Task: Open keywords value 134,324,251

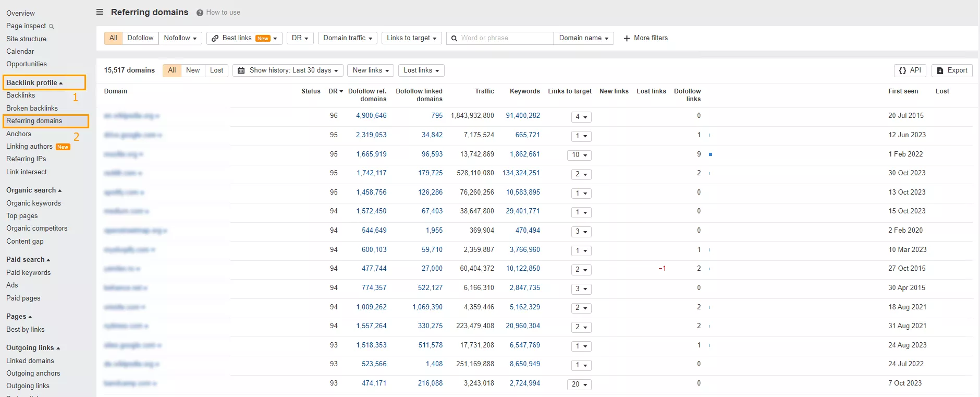Action: (x=521, y=173)
